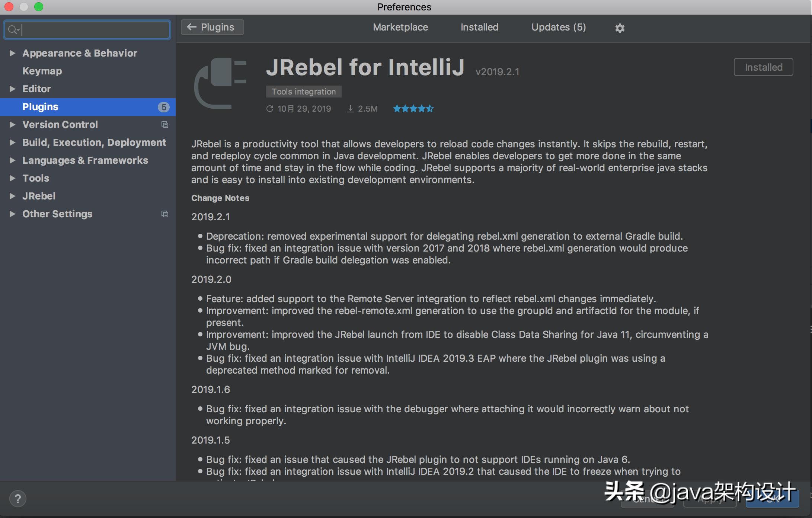
Task: Click the 2019.2.1 change notes heading
Action: click(x=211, y=217)
